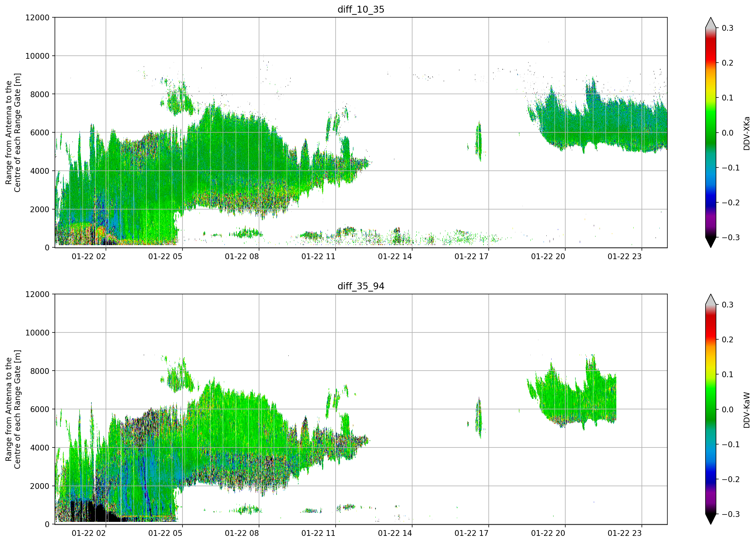The height and width of the screenshot is (543, 756).
Task: Click "01-22 14" under the diff_35_94 plot
Action: click(395, 533)
